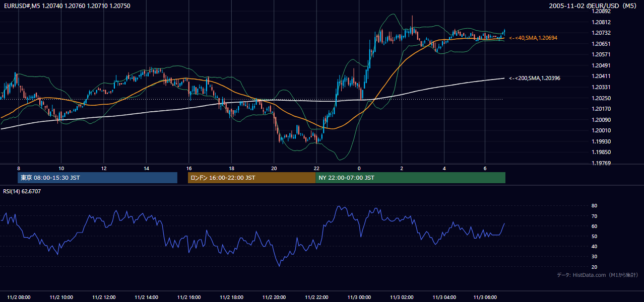Select the 40 SMA 1.20694 label
This screenshot has width=644, height=302.
(x=533, y=38)
